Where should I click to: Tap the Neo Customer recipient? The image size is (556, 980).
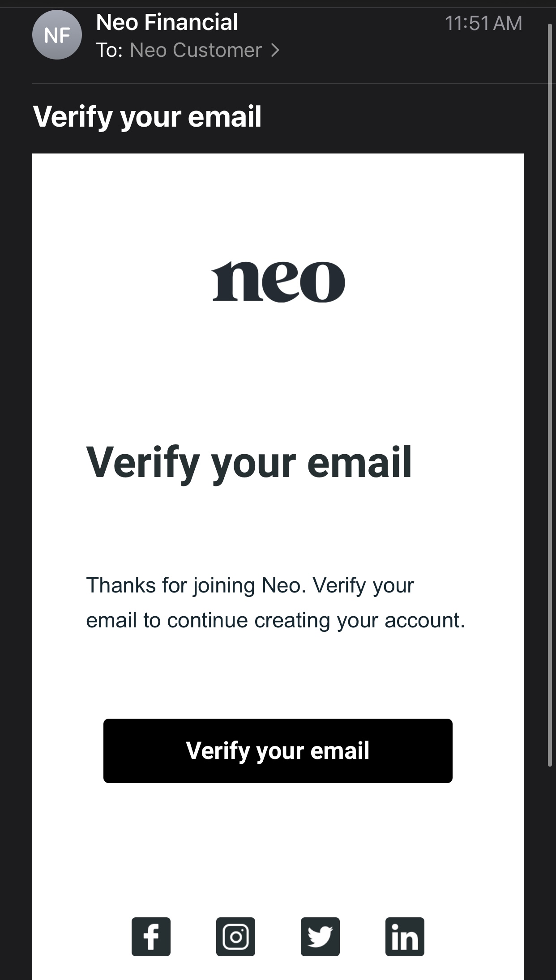click(196, 50)
